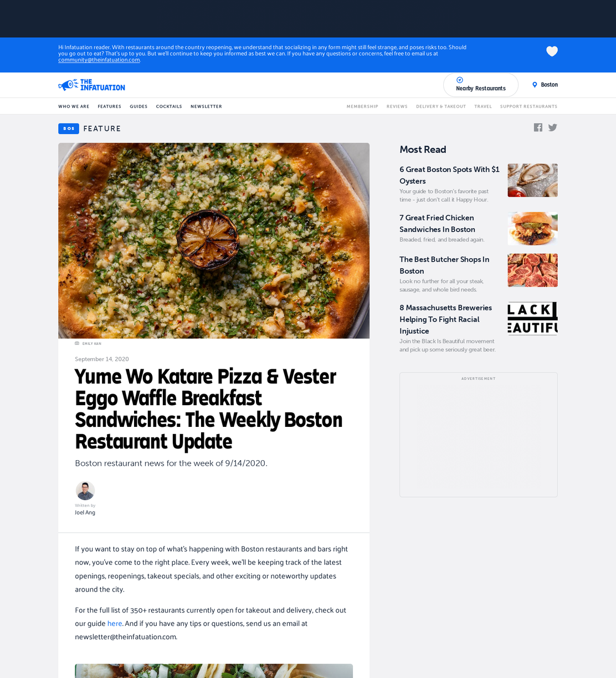Go to the Reviews page

[x=397, y=106]
